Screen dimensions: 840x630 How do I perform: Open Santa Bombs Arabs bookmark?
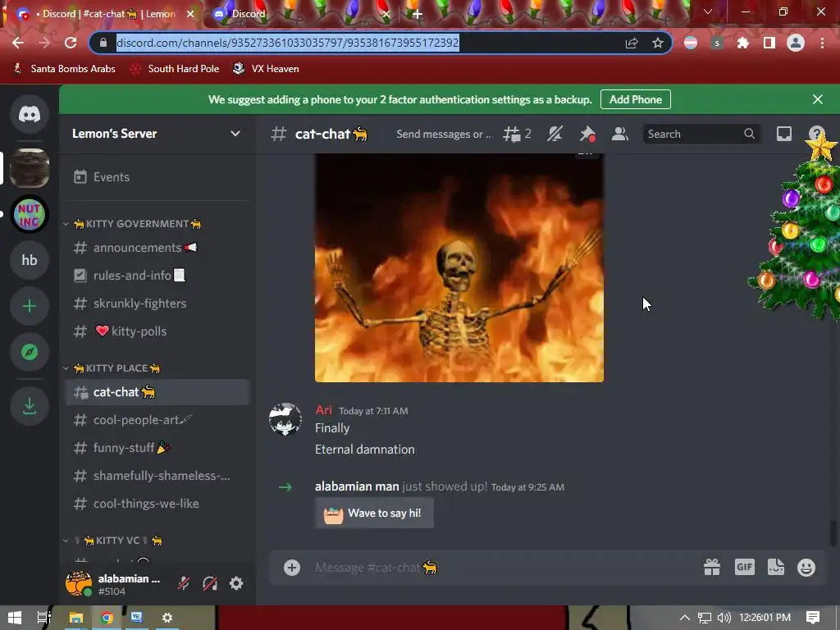[64, 69]
